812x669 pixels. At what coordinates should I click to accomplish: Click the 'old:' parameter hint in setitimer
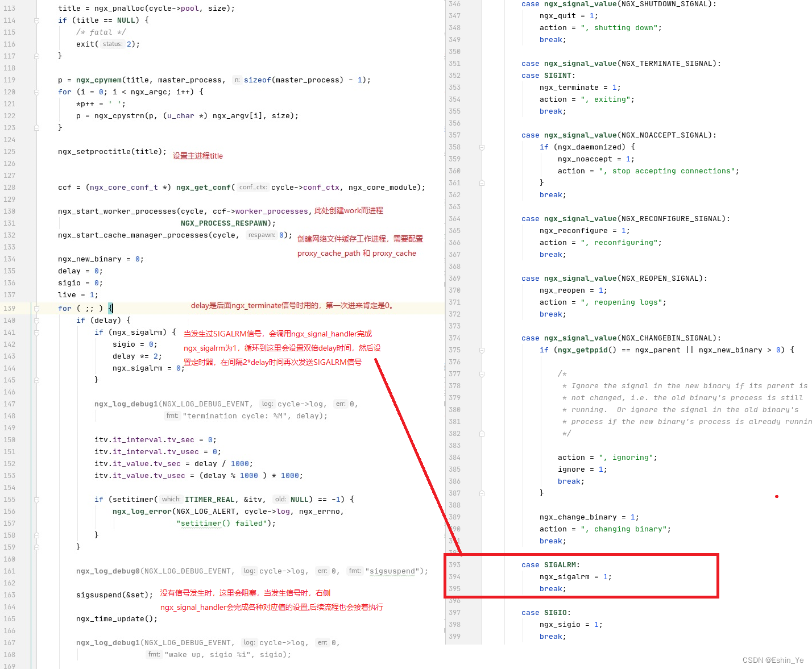click(280, 500)
